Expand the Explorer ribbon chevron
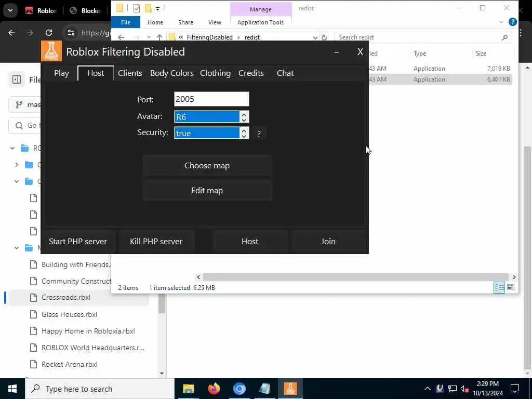 (x=501, y=22)
